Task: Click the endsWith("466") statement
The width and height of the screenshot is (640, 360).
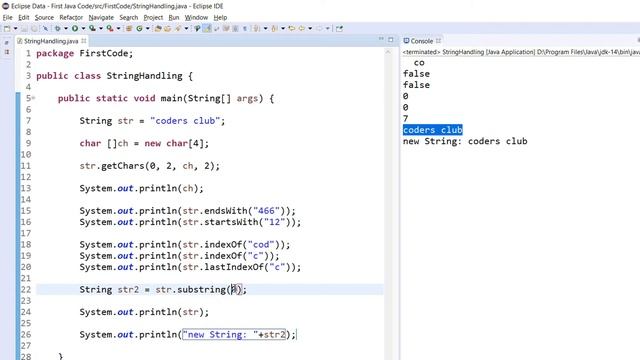Action: pos(187,211)
